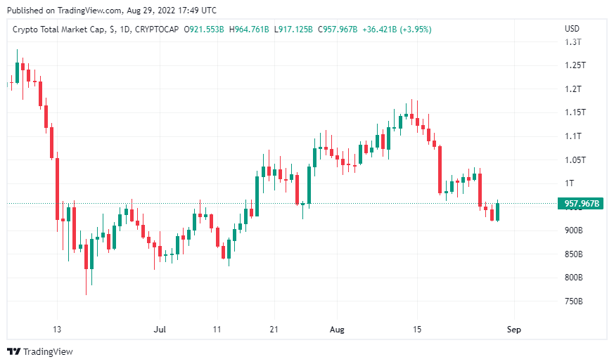Click the Crypto Total Market Cap title
The height and width of the screenshot is (364, 614).
59,29
